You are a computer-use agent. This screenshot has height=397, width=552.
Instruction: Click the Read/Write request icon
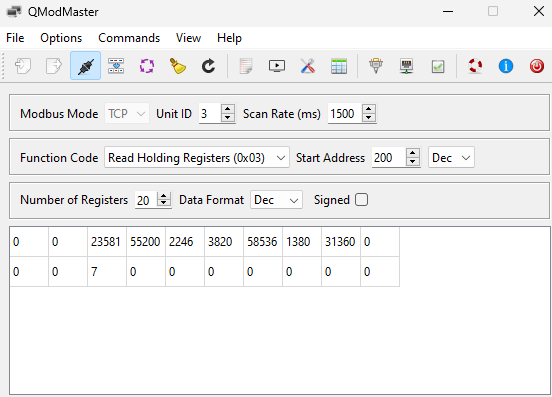[x=116, y=66]
